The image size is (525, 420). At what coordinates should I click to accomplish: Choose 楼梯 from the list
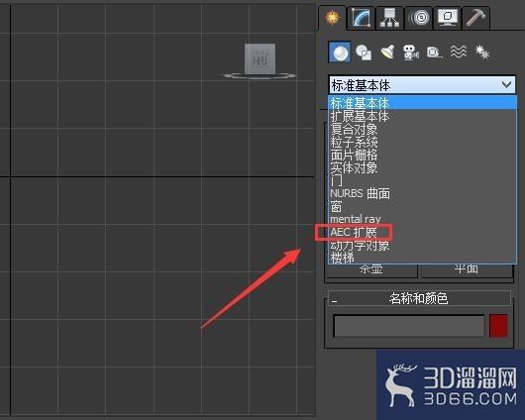point(422,258)
